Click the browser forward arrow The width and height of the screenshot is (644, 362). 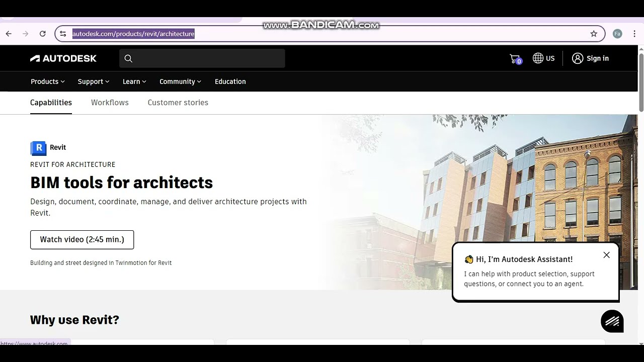(26, 34)
